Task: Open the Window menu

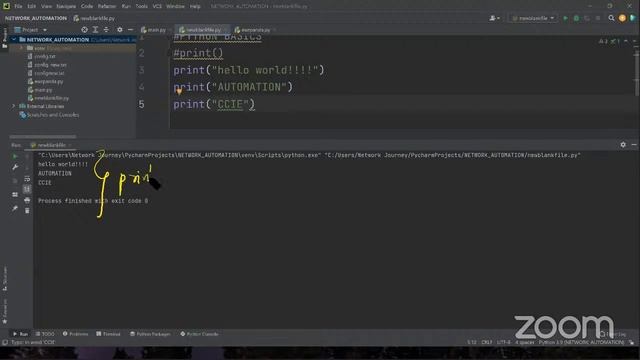Action: (176, 6)
